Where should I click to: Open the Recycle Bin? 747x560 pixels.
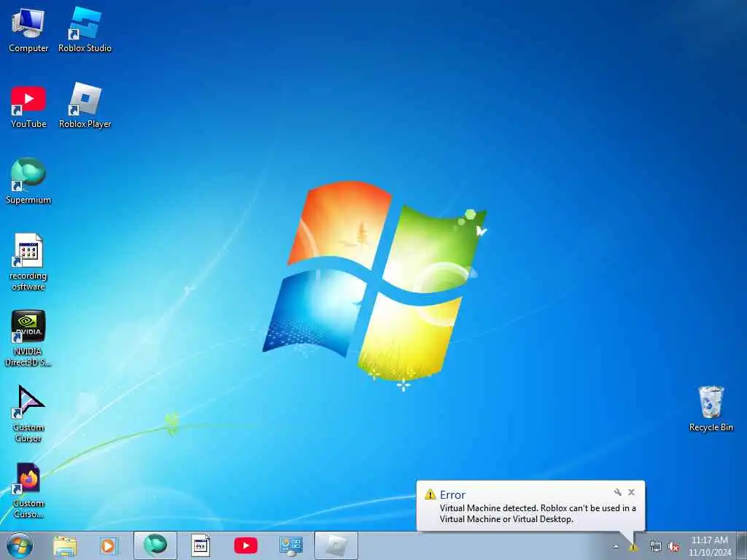711,408
